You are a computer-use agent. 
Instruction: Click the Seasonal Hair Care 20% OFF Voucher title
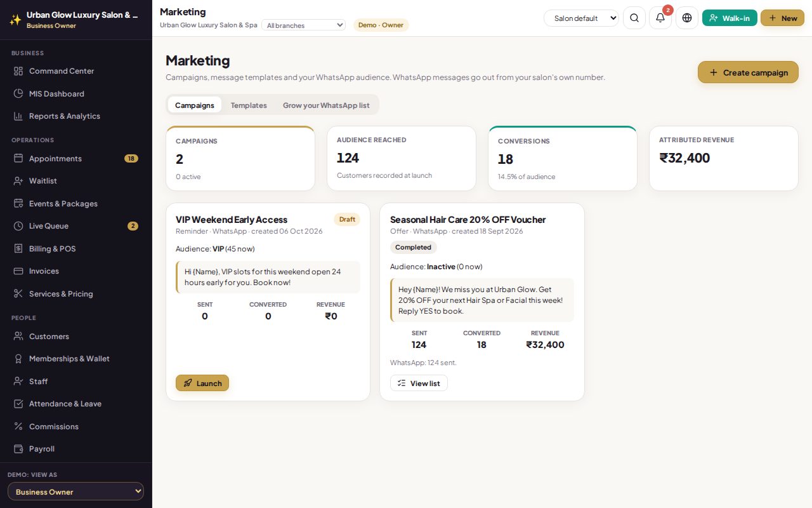pos(468,220)
